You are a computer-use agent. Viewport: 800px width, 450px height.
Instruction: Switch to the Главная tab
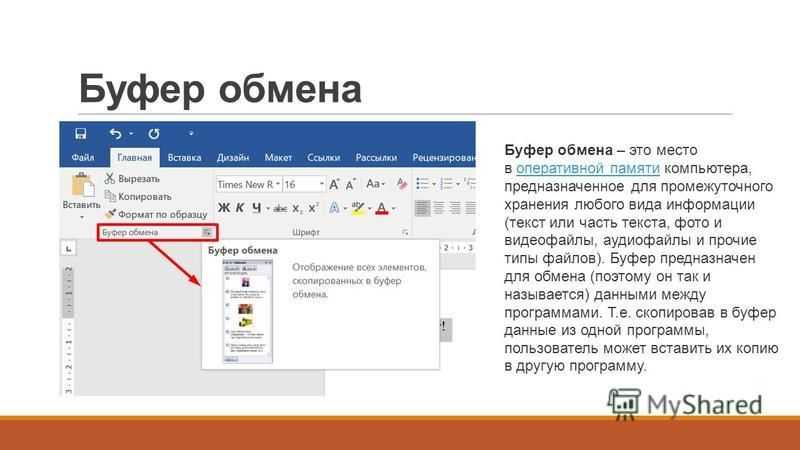[x=135, y=158]
